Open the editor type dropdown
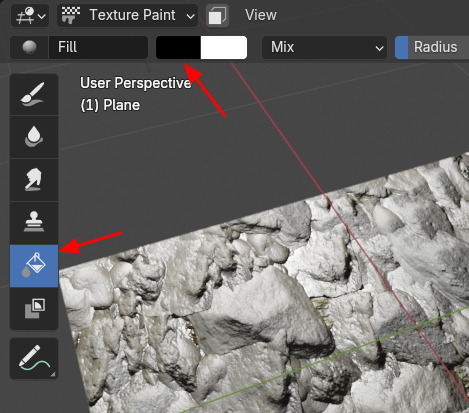This screenshot has width=469, height=413. [x=30, y=15]
